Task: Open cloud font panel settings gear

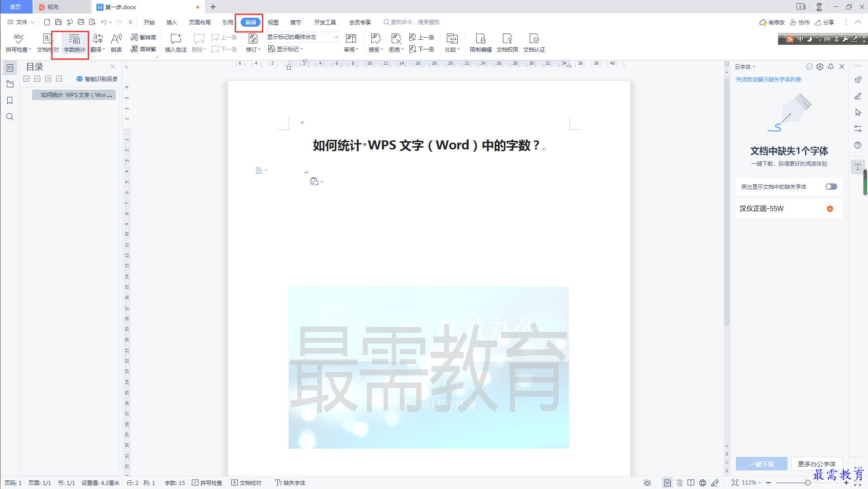Action: click(820, 67)
